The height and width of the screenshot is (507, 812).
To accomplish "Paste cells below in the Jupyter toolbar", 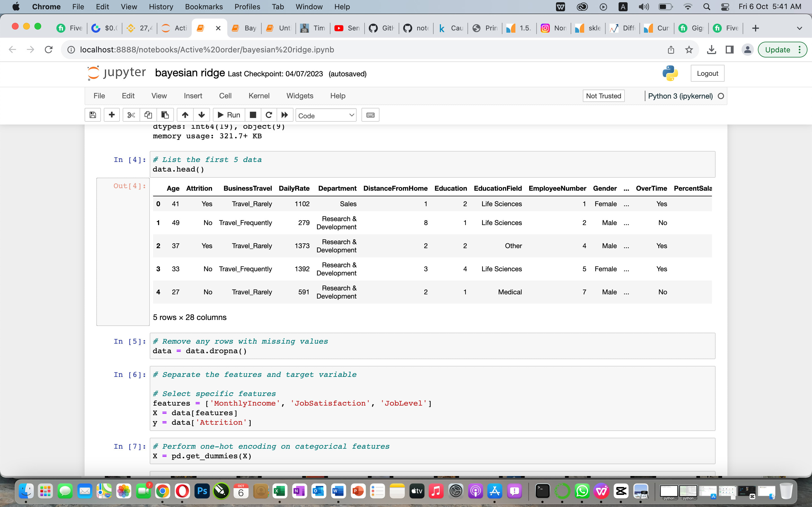I will [165, 115].
